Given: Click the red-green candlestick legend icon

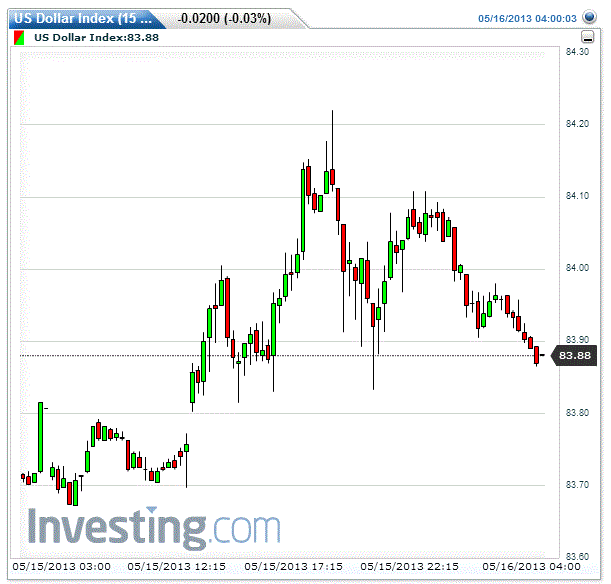Looking at the screenshot, I should point(19,38).
